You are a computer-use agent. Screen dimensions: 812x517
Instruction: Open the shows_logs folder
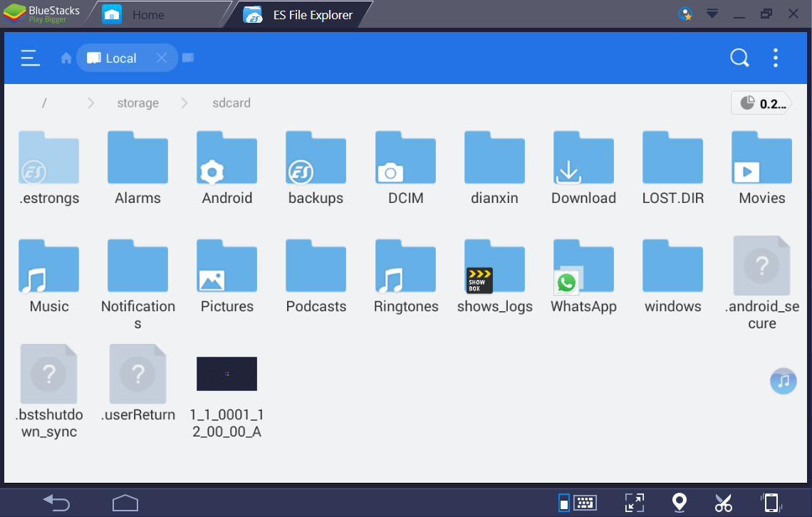pos(494,276)
